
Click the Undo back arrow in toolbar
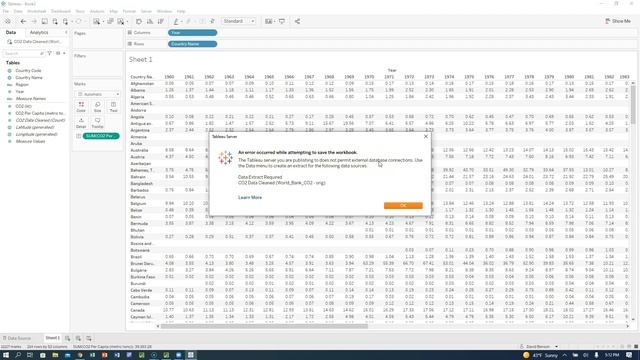click(x=23, y=21)
